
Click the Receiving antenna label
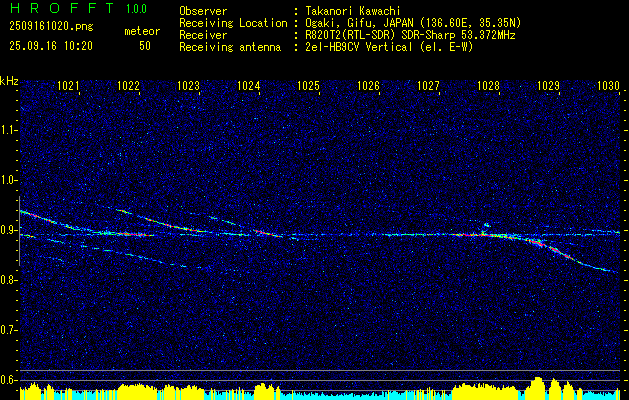click(230, 47)
